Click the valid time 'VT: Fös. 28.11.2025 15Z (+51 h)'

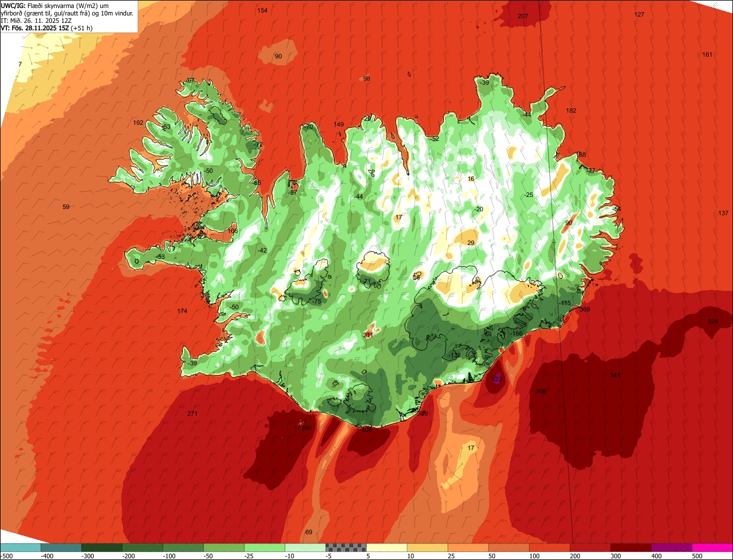coord(47,27)
